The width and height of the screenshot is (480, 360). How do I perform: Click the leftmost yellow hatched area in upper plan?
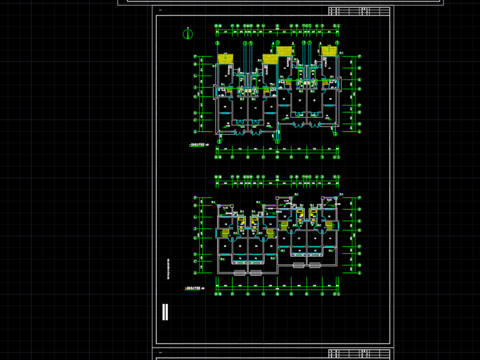(225, 59)
